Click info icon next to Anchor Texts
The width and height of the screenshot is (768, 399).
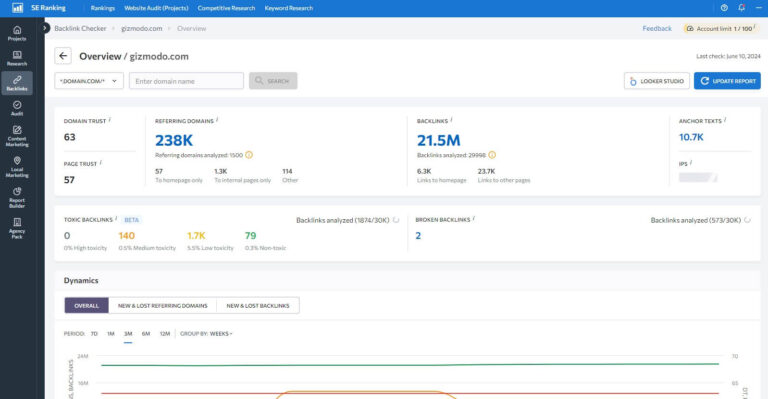tap(725, 119)
